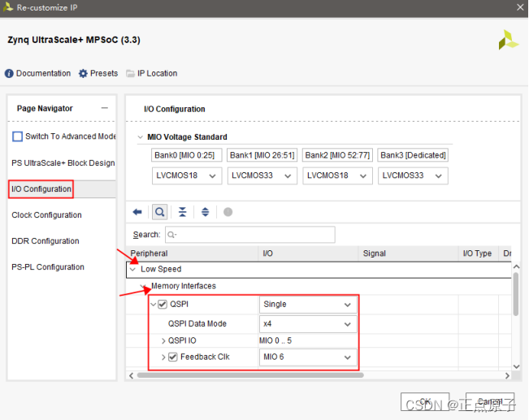The width and height of the screenshot is (529, 420).
Task: Click the blue back arrow in toolbar
Action: click(137, 212)
